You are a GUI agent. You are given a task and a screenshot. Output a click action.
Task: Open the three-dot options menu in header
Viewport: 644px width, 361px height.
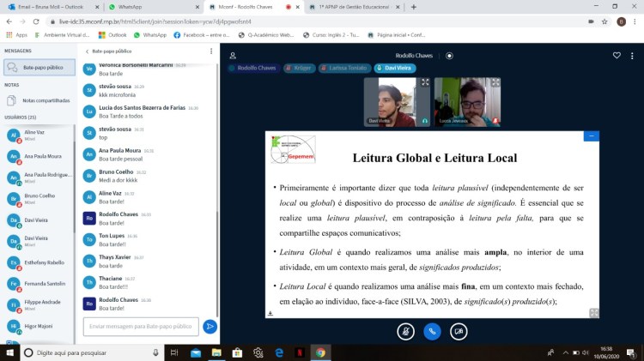tap(632, 56)
